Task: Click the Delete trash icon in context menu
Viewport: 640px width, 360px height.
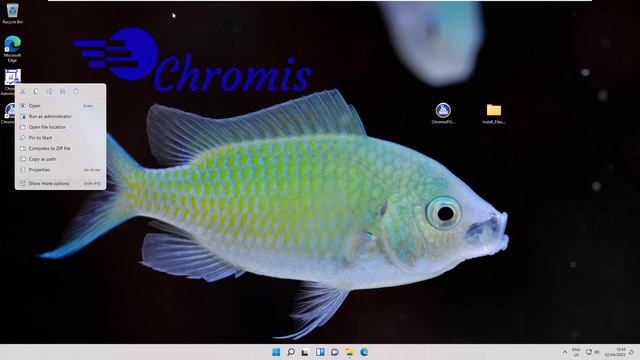Action: pyautogui.click(x=76, y=92)
